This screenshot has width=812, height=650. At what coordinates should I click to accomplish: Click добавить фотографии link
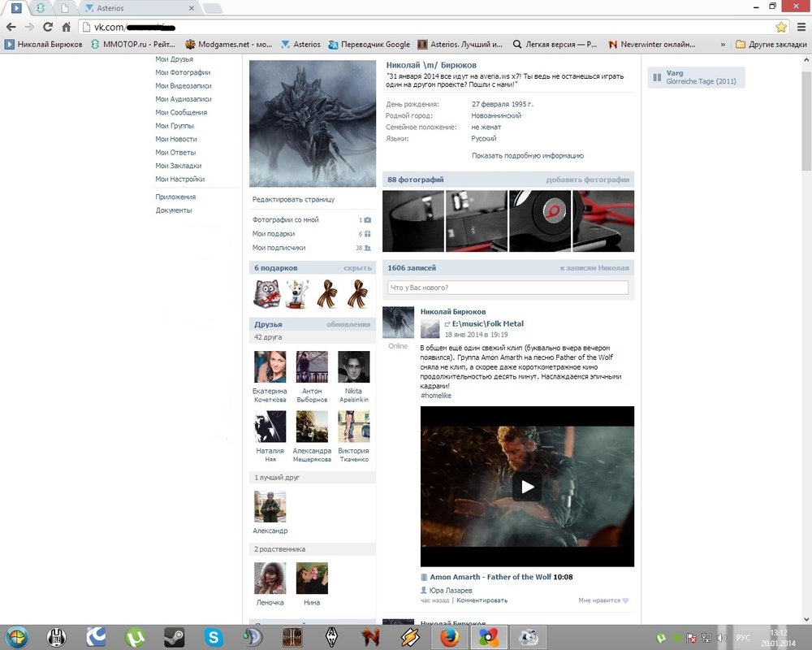[x=587, y=180]
